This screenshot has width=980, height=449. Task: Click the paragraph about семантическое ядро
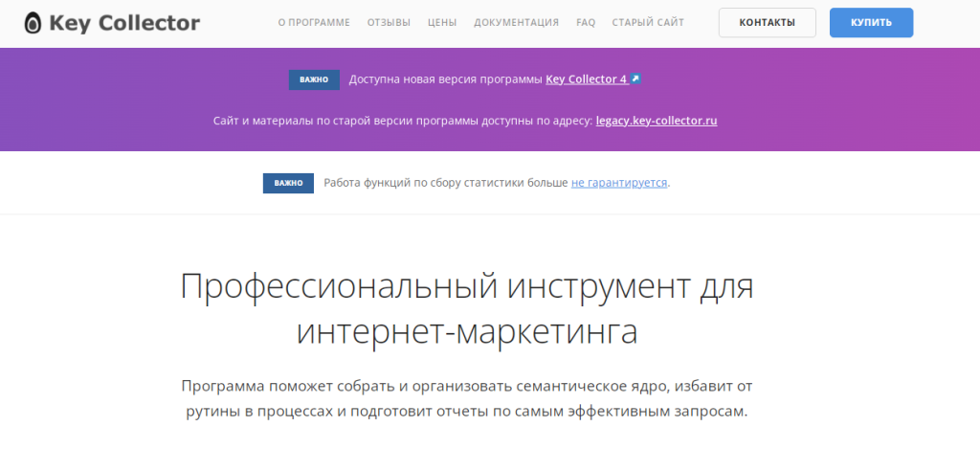(x=467, y=398)
